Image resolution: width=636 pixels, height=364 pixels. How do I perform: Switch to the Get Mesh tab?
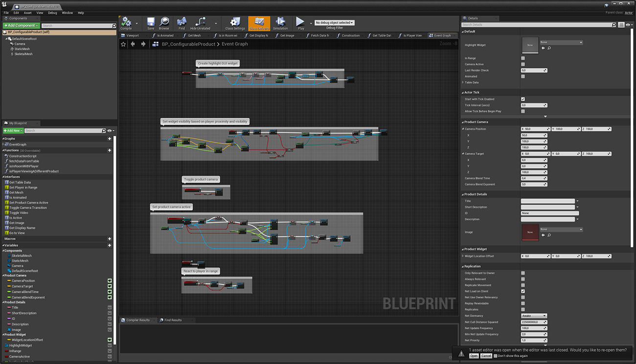(x=194, y=35)
